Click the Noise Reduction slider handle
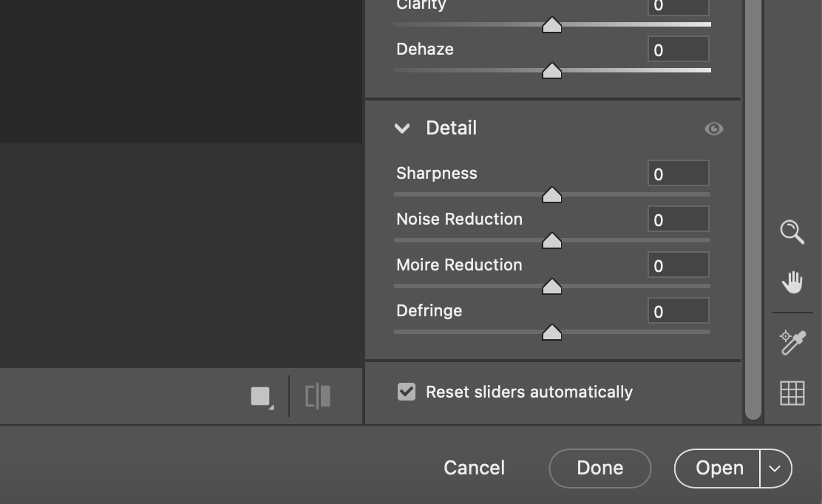 point(552,241)
